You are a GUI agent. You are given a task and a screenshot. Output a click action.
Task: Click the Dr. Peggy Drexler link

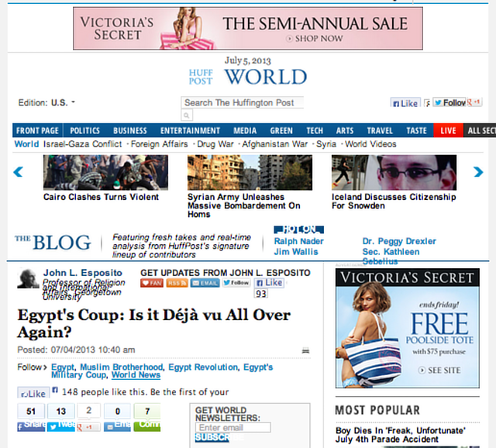pos(399,241)
